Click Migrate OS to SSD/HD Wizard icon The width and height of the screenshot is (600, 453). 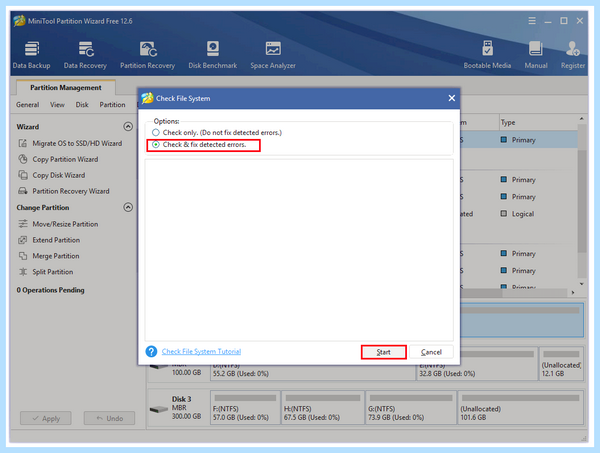point(23,143)
